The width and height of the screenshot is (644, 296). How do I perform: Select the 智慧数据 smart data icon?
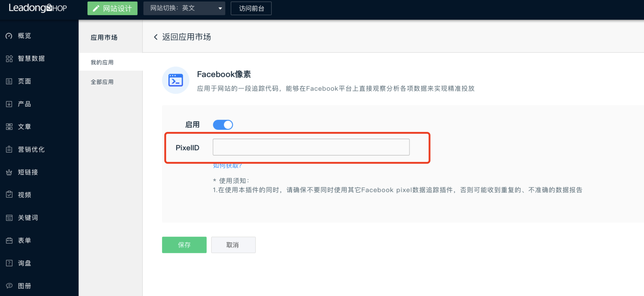pyautogui.click(x=9, y=59)
